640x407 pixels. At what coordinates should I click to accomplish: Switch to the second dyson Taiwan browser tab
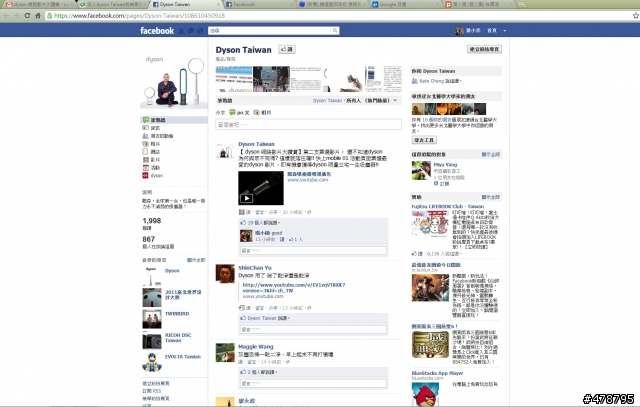112,4
